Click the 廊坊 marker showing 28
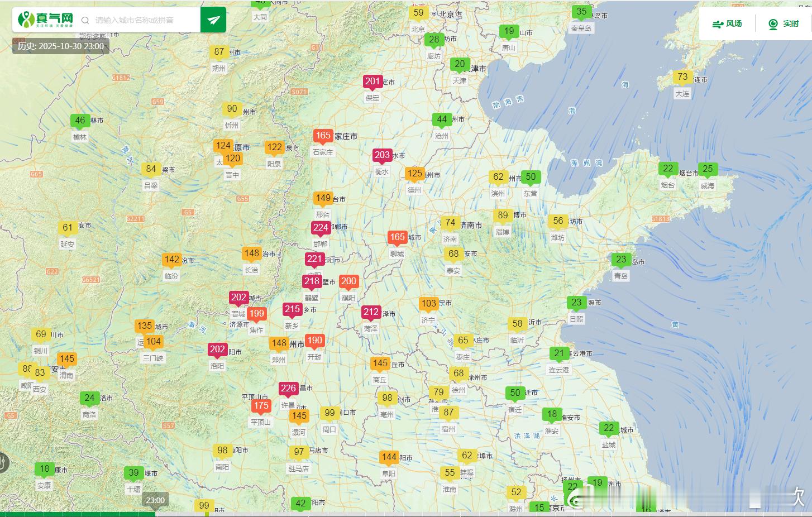812x517 pixels. 434,40
